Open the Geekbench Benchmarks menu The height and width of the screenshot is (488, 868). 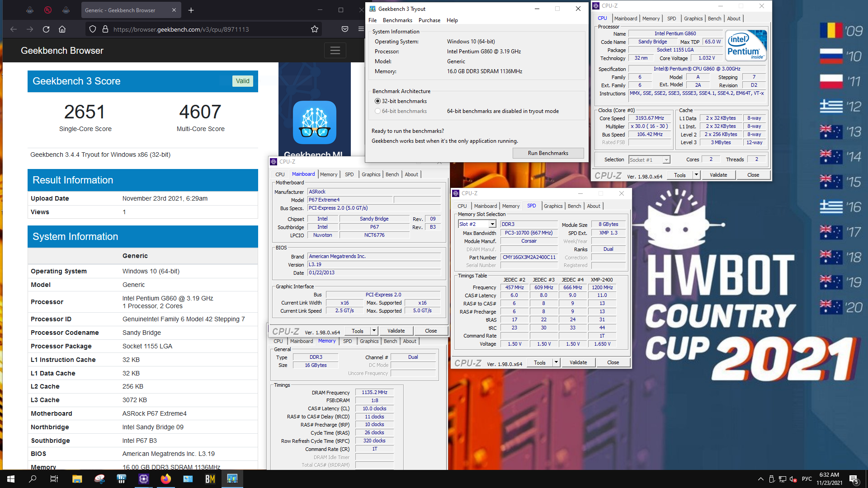coord(397,20)
